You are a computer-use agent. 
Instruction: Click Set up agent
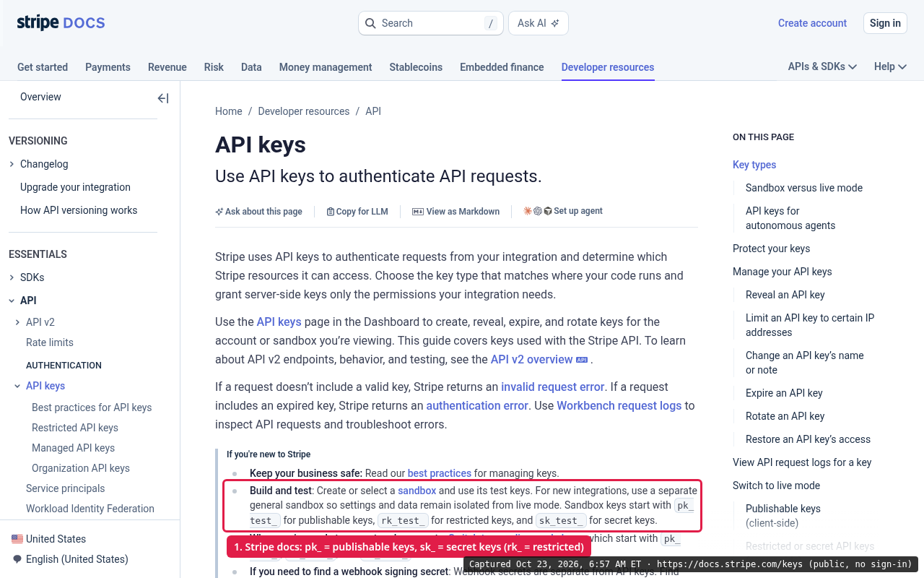pyautogui.click(x=563, y=211)
